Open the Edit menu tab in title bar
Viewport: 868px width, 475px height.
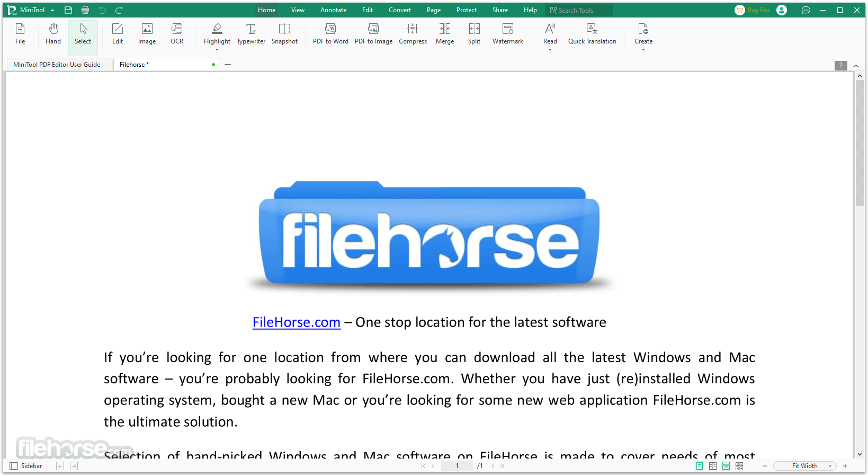tap(368, 10)
